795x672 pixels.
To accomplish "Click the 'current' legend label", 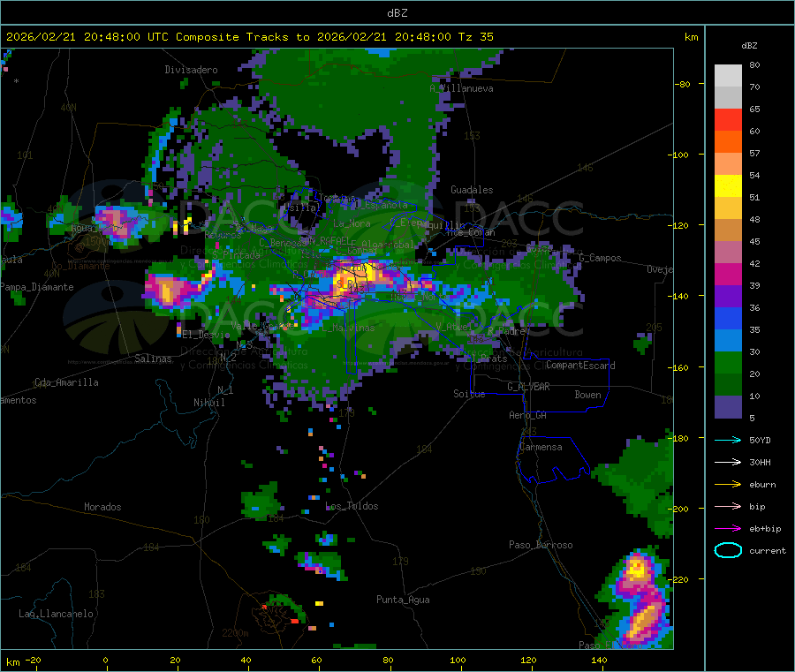I will point(768,551).
